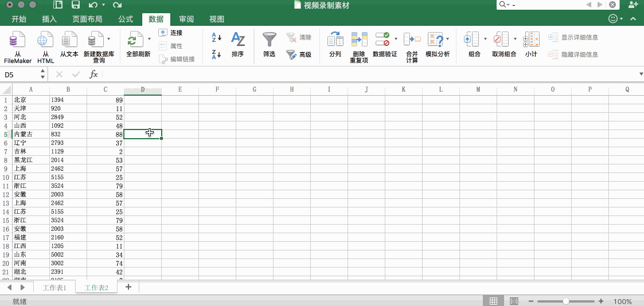This screenshot has height=306, width=644.
Task: Open the Undo history dropdown arrow
Action: tap(103, 5)
